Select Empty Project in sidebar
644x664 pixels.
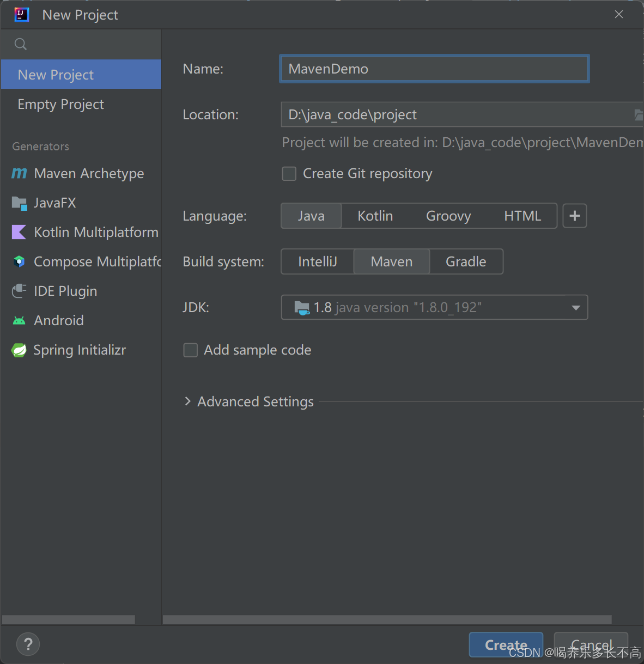[81, 104]
